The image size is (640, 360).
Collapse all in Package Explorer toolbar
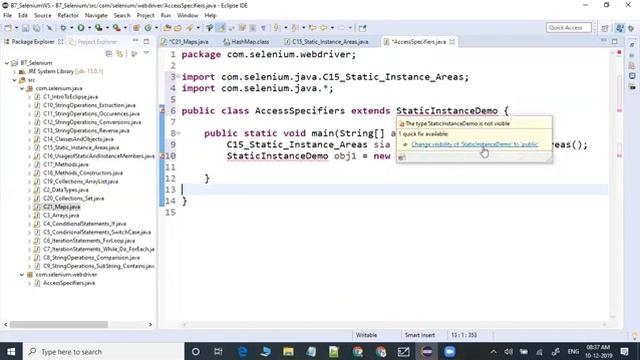[x=109, y=53]
